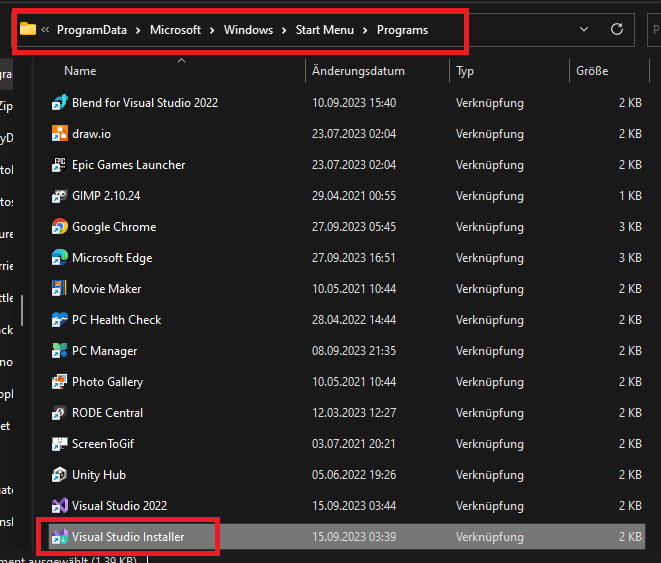Select the PC Manager icon
The height and width of the screenshot is (563, 661).
point(59,351)
